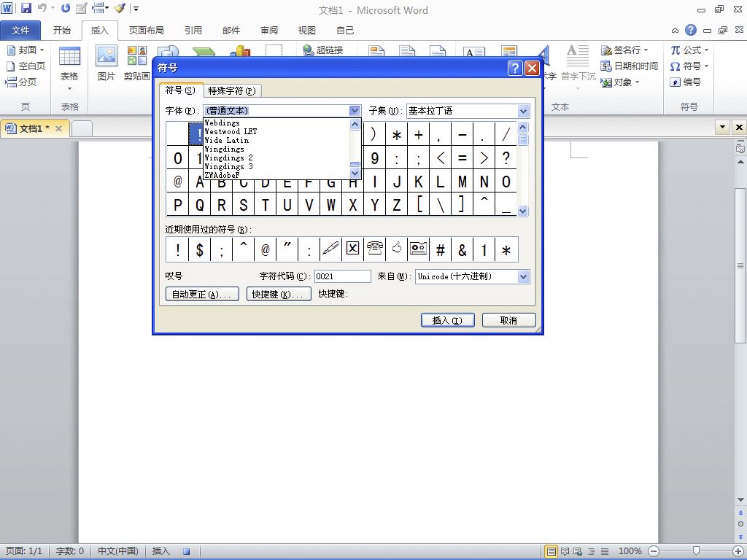Switch to the Home (开始) ribbon tab
This screenshot has height=560, width=747.
62,30
